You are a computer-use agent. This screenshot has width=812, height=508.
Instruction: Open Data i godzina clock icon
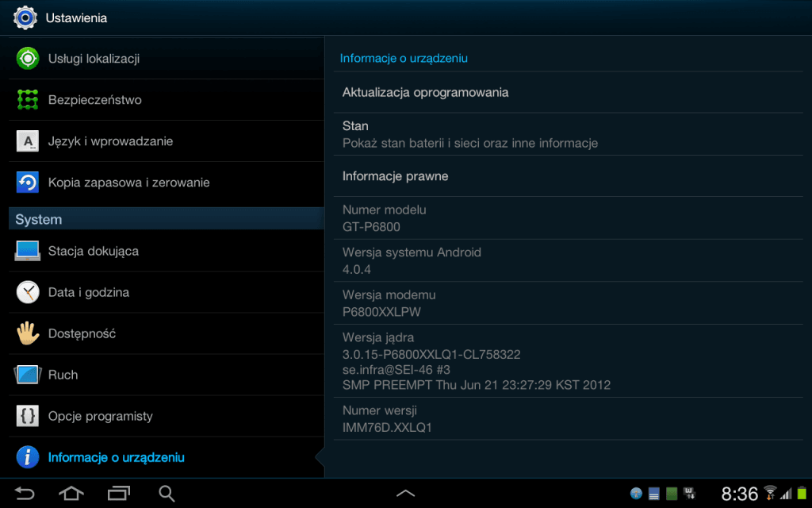coord(28,292)
